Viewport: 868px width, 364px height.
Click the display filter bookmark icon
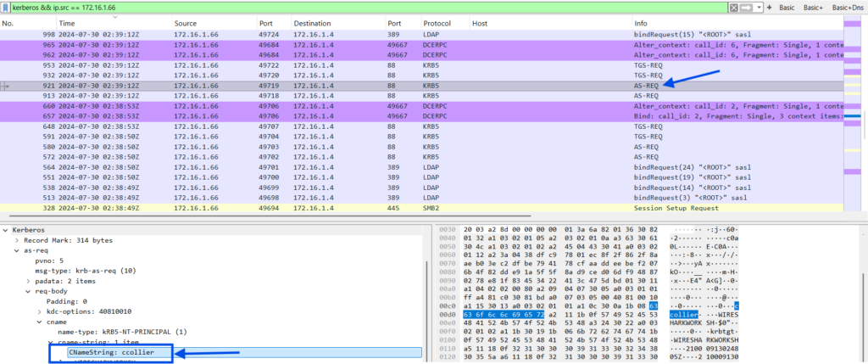6,7
